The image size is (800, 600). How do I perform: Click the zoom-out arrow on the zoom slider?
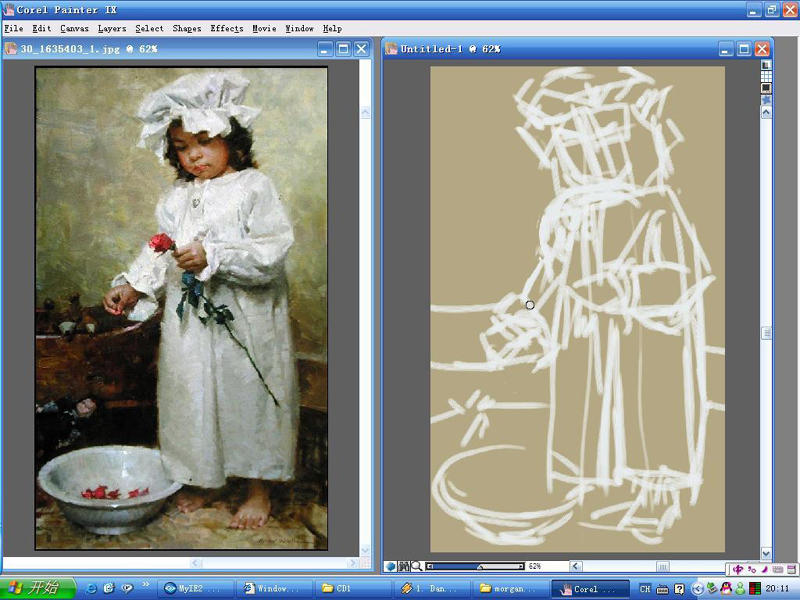(429, 566)
